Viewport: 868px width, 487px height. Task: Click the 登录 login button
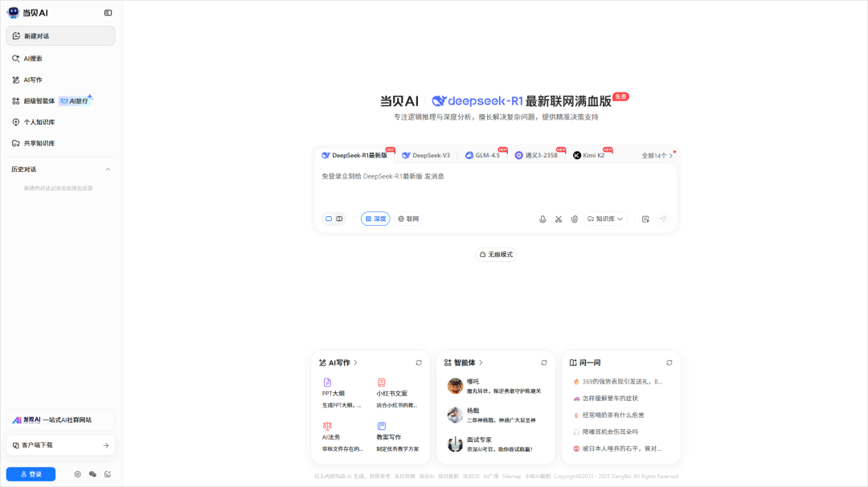pos(31,473)
